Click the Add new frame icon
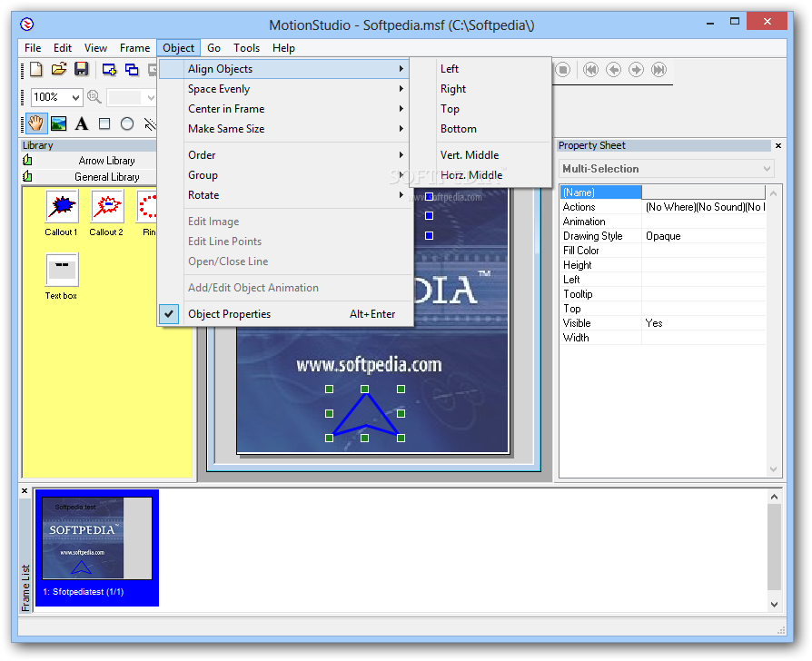 click(x=109, y=69)
